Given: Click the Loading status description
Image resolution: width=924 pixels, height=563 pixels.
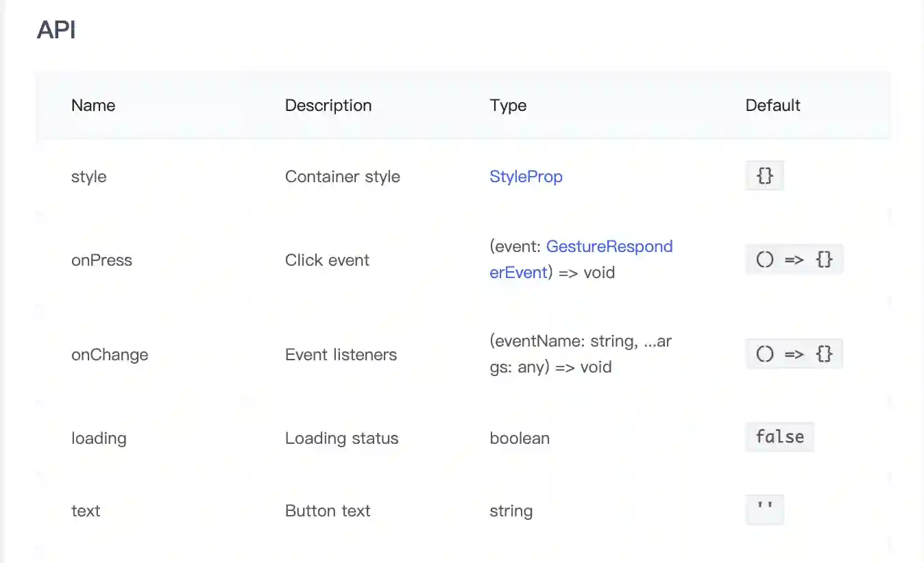Looking at the screenshot, I should [x=342, y=438].
